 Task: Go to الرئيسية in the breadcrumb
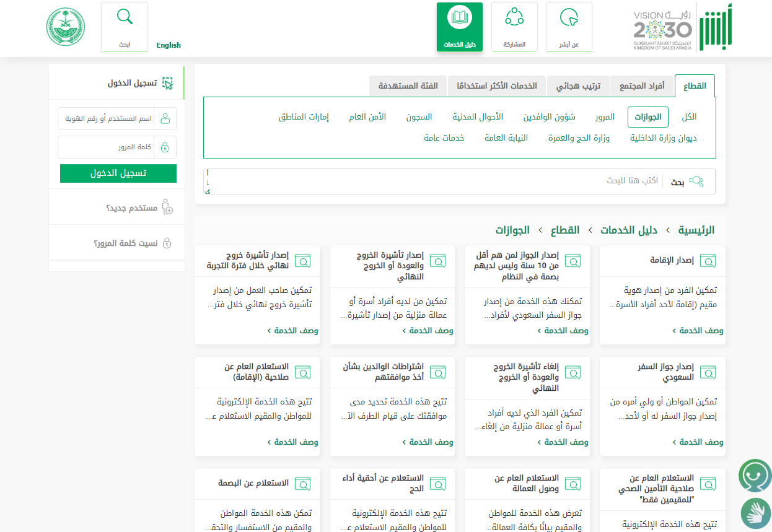click(696, 230)
